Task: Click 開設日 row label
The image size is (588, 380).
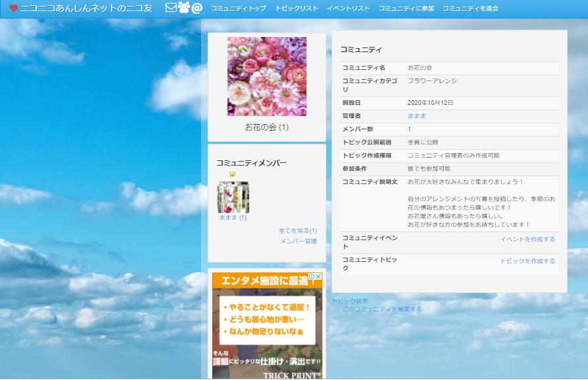Action: tap(351, 103)
